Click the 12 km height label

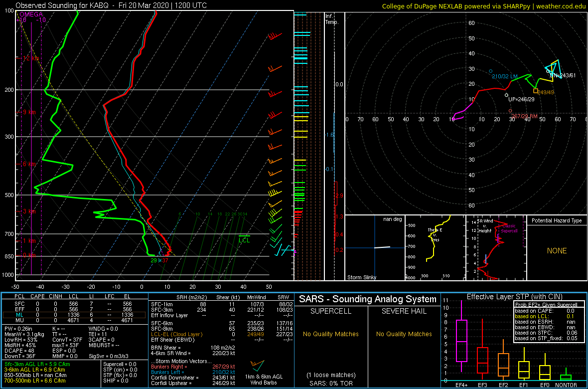tap(31, 58)
